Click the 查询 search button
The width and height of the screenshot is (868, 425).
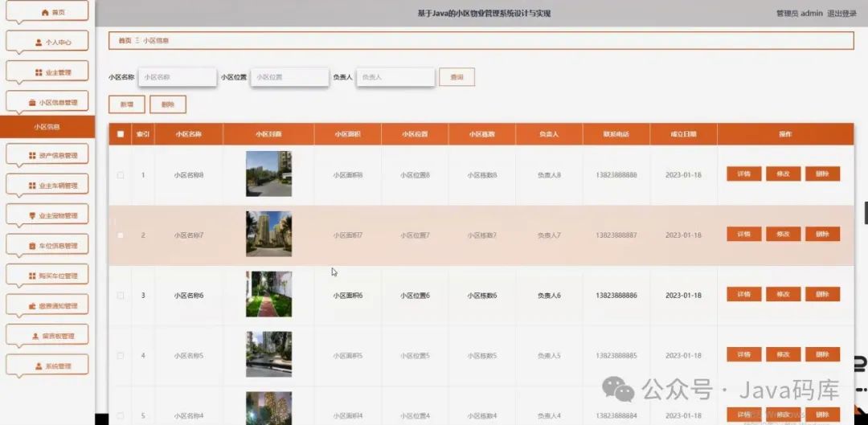pyautogui.click(x=457, y=77)
